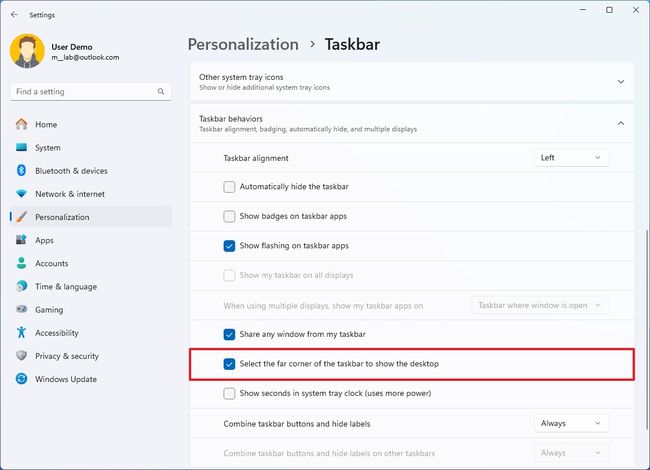Expand Other system tray icons section
This screenshot has width=650, height=470.
[x=620, y=81]
